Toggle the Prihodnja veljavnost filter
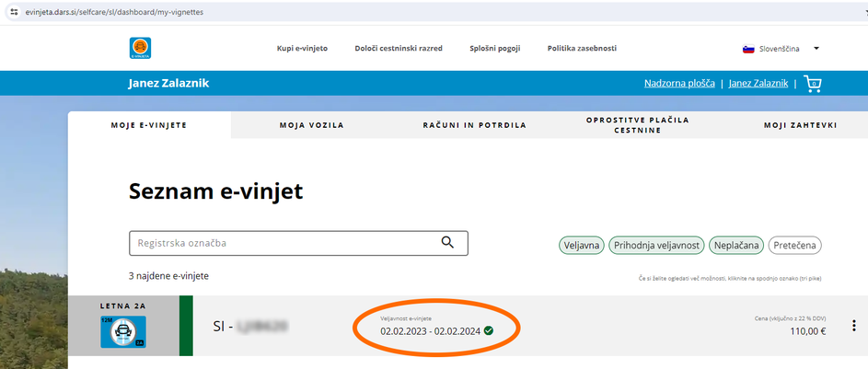This screenshot has height=369, width=868. [657, 245]
